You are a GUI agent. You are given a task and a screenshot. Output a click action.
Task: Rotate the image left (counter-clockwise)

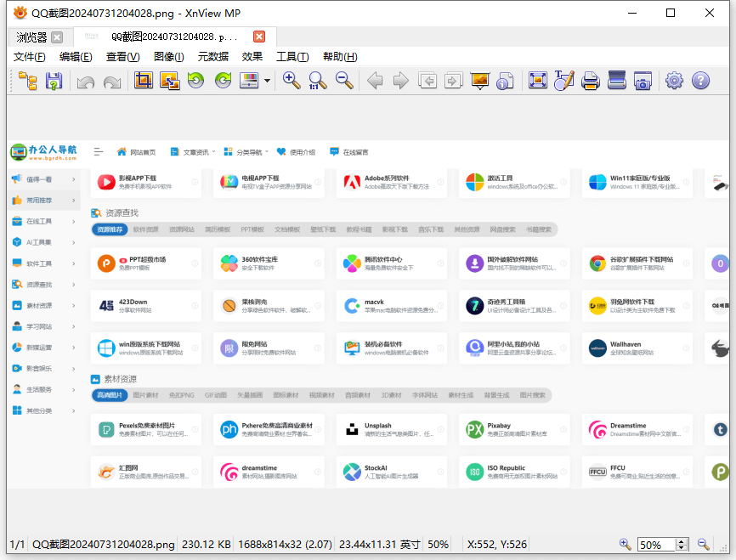[x=196, y=81]
